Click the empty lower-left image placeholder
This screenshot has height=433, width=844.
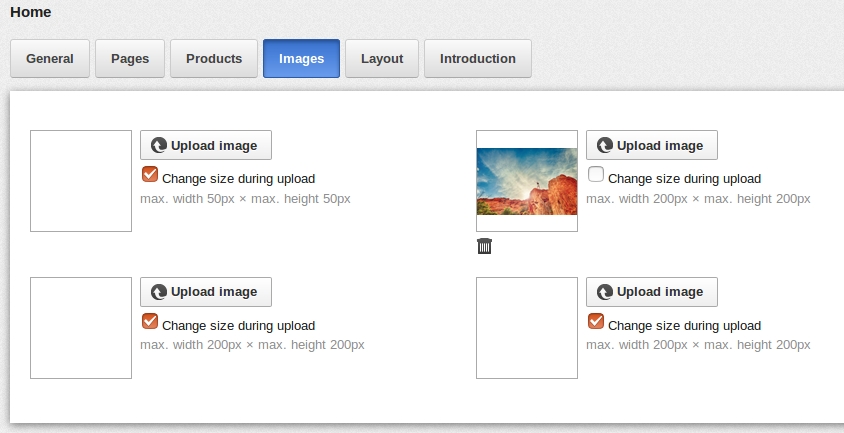pos(81,328)
